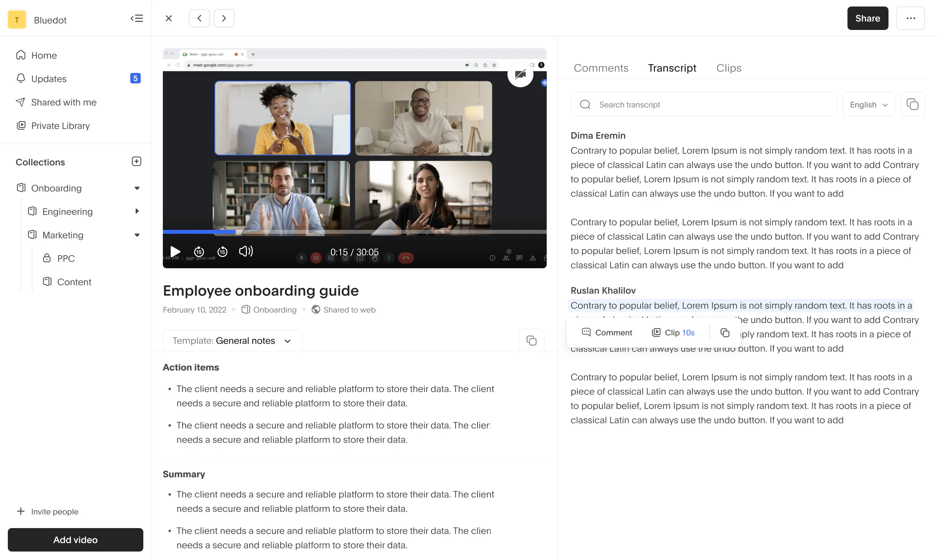
Task: Click the Add video button
Action: coord(75,539)
